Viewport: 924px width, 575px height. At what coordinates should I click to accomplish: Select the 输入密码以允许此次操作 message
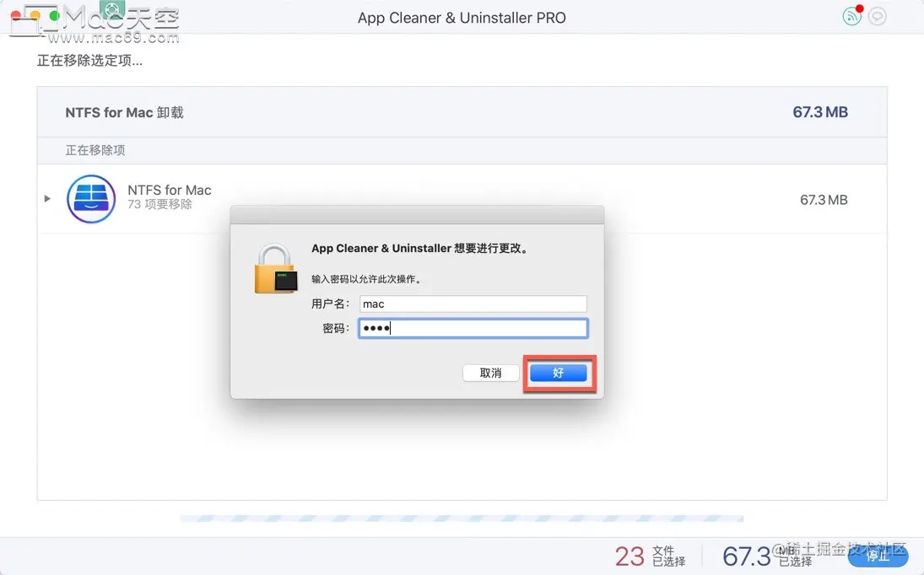[367, 279]
